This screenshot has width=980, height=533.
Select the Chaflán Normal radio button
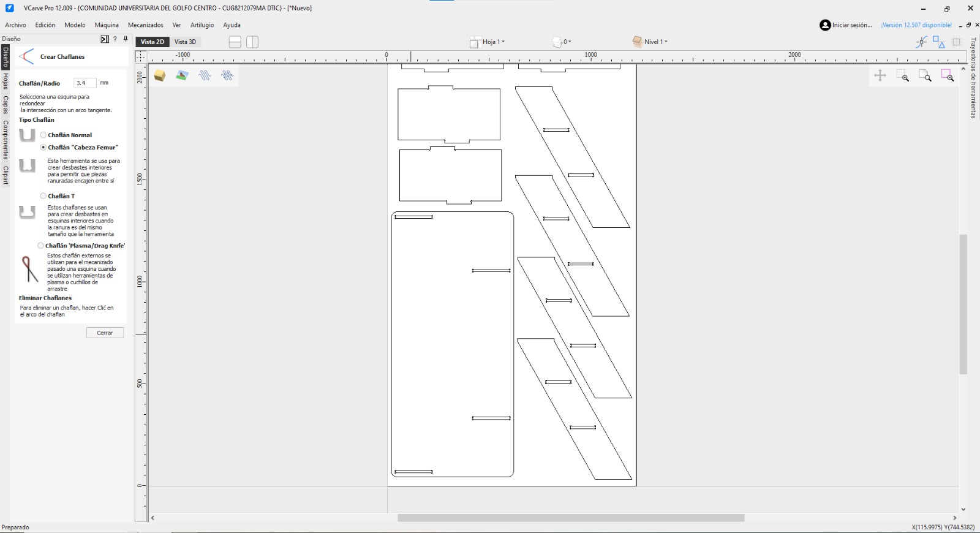click(x=43, y=135)
